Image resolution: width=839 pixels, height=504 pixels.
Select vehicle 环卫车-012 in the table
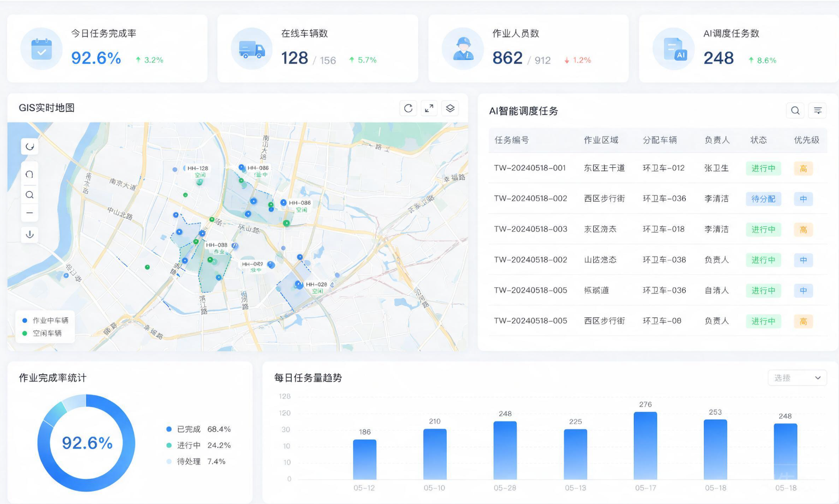click(x=663, y=168)
